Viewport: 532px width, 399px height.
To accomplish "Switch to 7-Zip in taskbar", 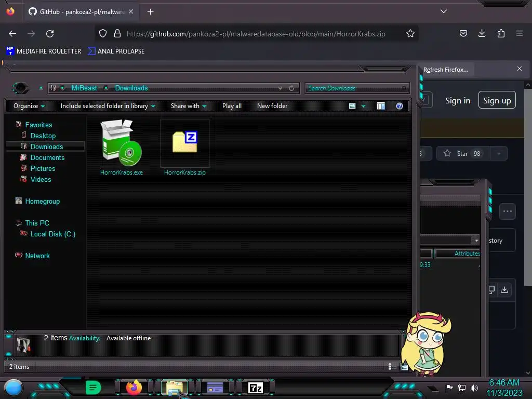I will (256, 388).
